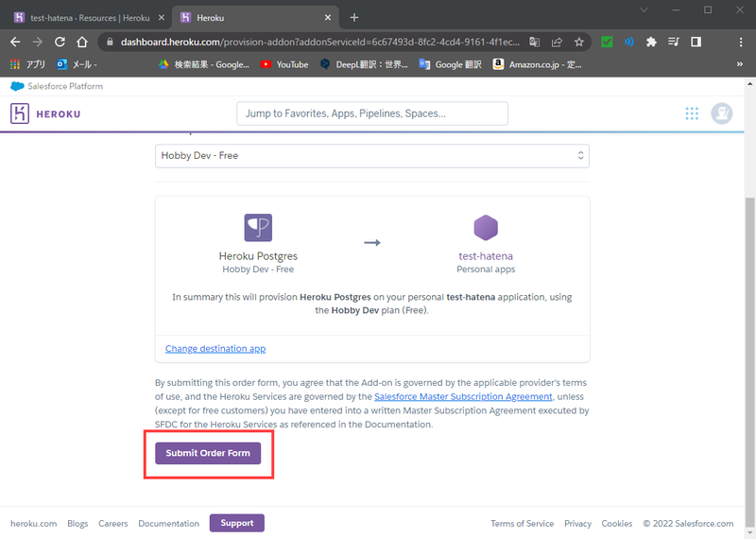
Task: Click the Change destination app link
Action: pos(215,348)
